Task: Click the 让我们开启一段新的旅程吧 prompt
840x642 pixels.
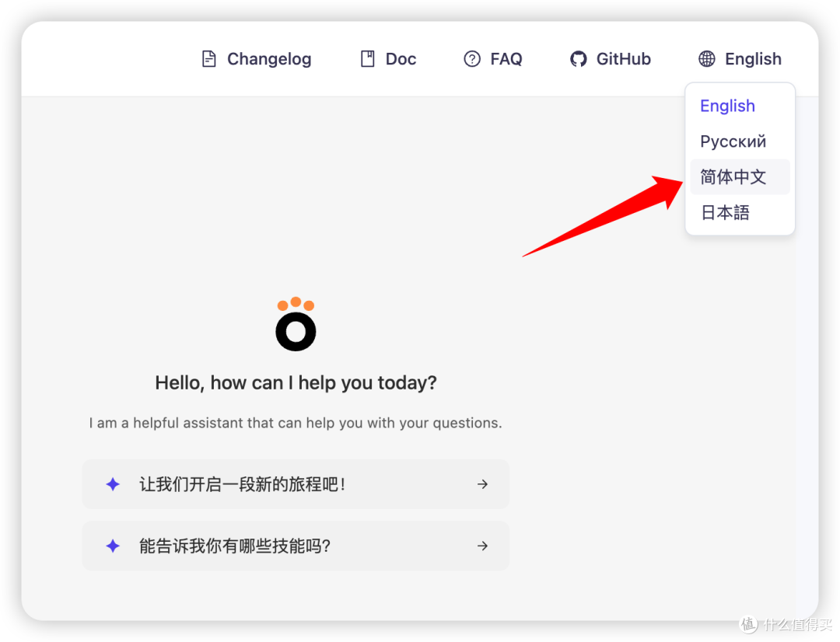Action: [241, 483]
